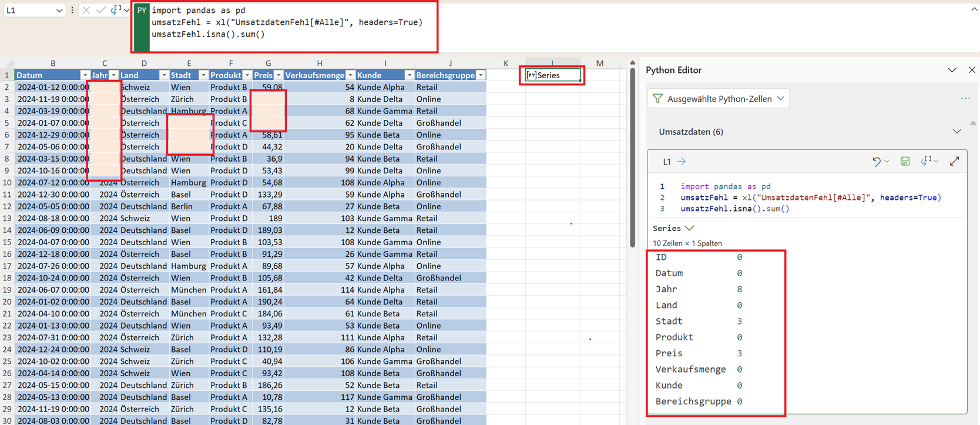The image size is (980, 425).
Task: Click the save icon in Python Editor
Action: click(905, 161)
